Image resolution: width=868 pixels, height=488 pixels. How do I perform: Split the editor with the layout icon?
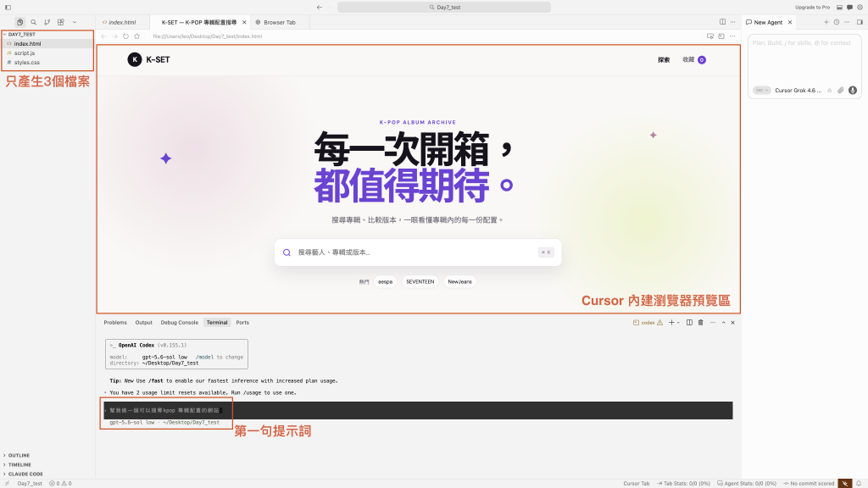(x=722, y=22)
